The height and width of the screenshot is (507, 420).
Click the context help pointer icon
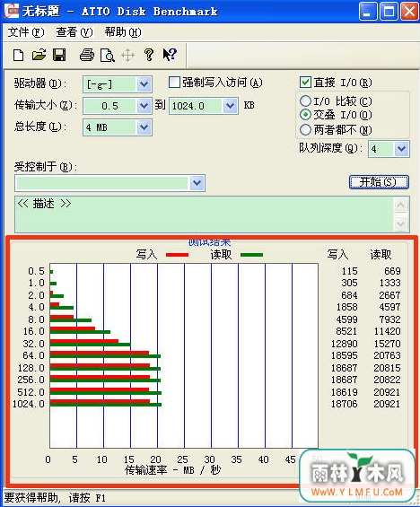(x=170, y=55)
